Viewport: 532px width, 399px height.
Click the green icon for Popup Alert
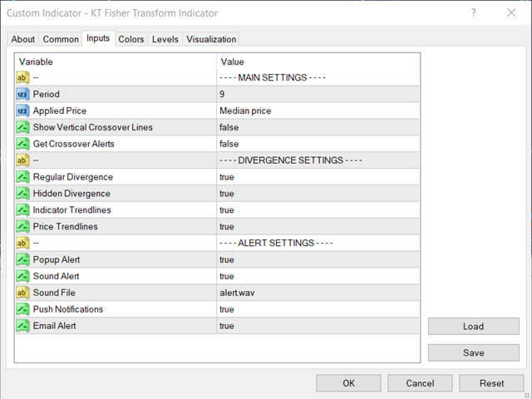point(22,260)
